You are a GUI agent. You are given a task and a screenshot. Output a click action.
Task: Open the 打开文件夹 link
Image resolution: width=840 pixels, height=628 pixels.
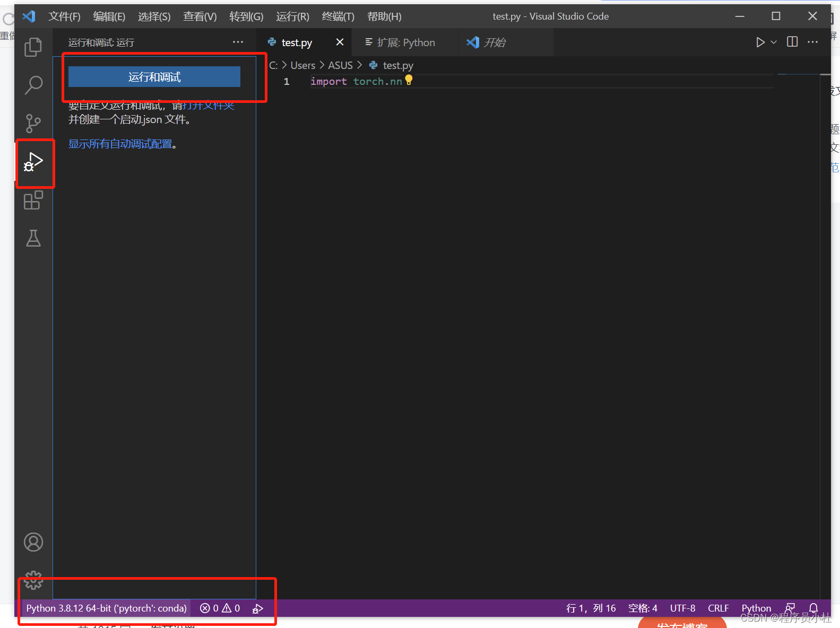click(209, 105)
